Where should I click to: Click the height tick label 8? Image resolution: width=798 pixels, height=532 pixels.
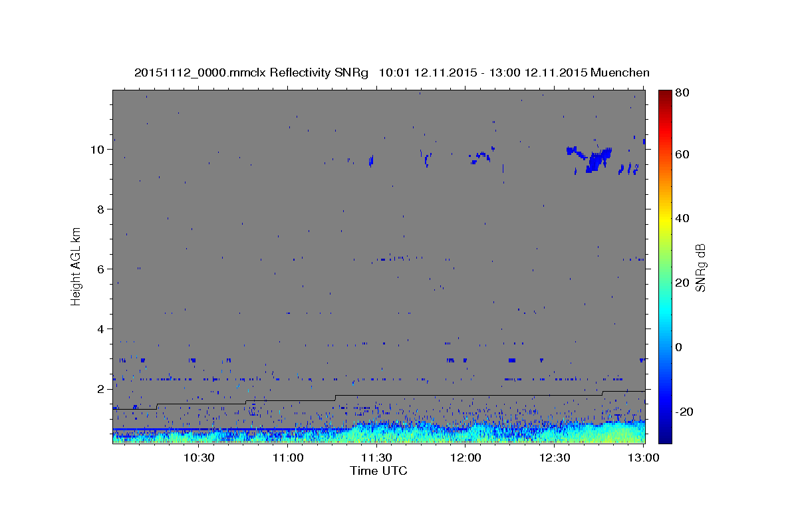(102, 209)
